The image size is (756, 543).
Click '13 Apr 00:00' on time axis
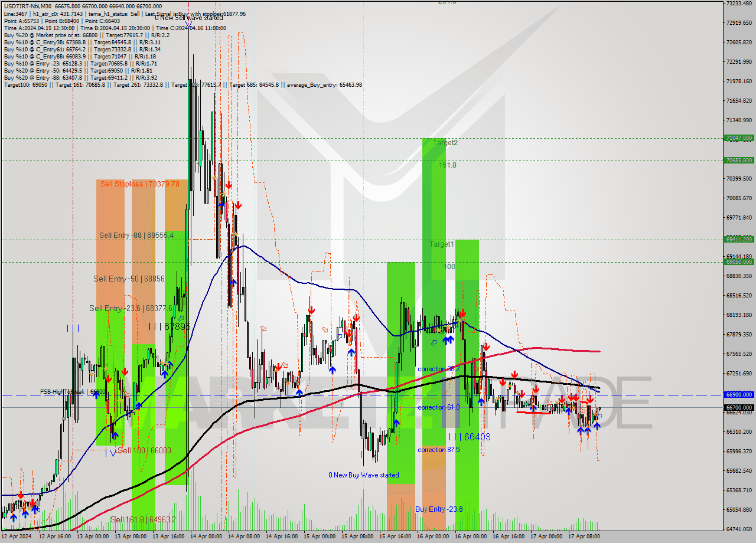click(x=92, y=537)
